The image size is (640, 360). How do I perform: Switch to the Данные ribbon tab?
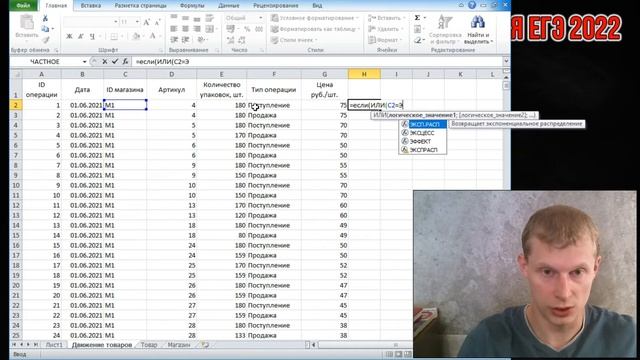click(x=229, y=6)
